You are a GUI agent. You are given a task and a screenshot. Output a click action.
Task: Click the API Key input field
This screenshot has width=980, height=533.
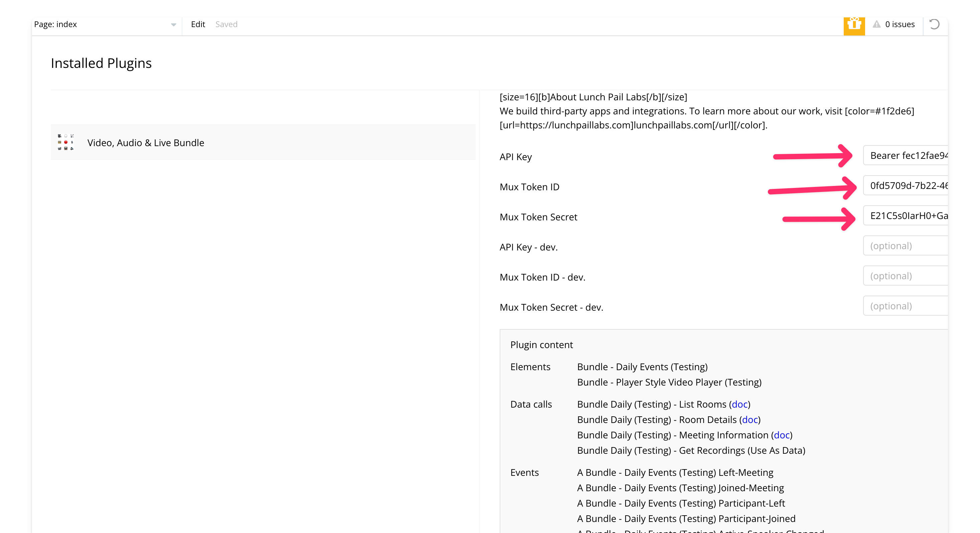click(x=906, y=155)
